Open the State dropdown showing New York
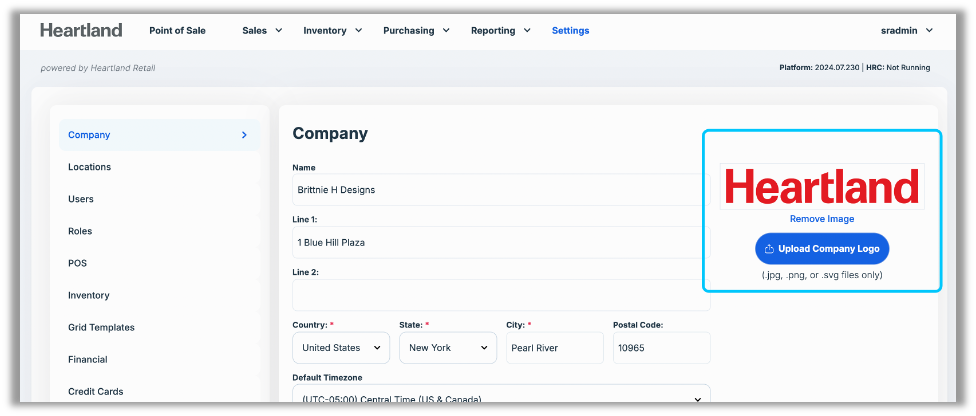The height and width of the screenshot is (416, 976). point(447,348)
